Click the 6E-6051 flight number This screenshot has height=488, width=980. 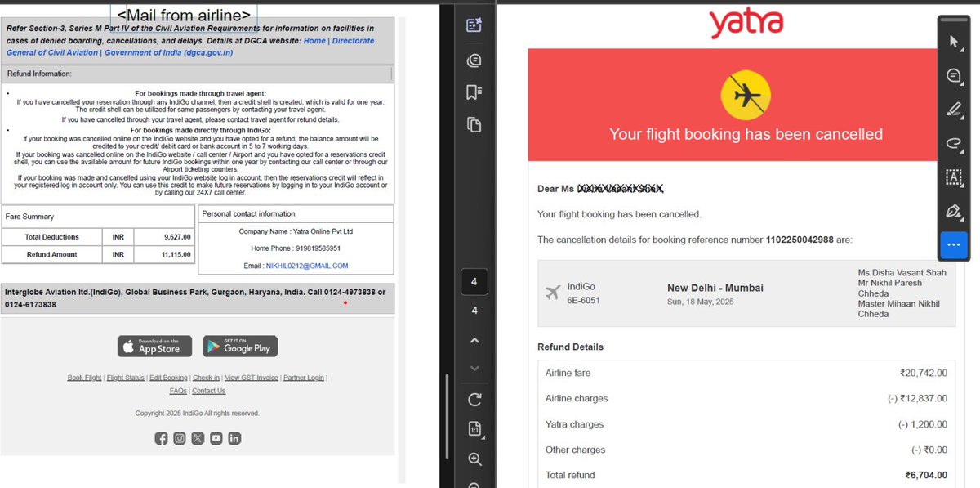(x=583, y=301)
